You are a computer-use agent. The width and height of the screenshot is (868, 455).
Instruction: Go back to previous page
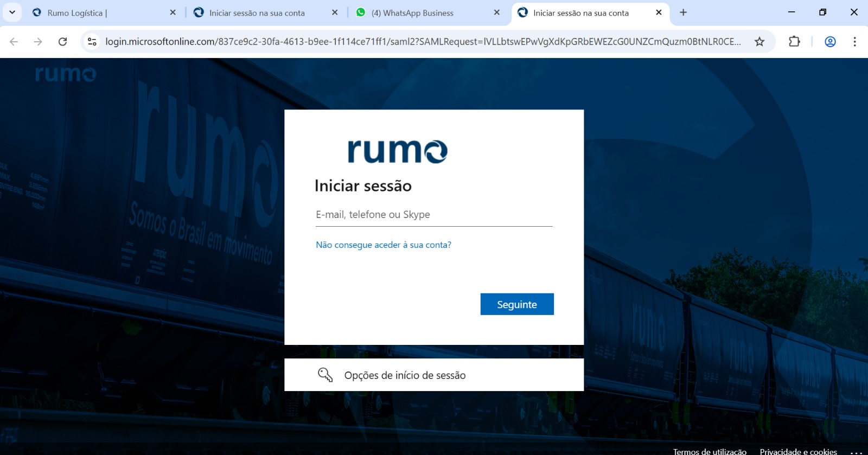(14, 42)
